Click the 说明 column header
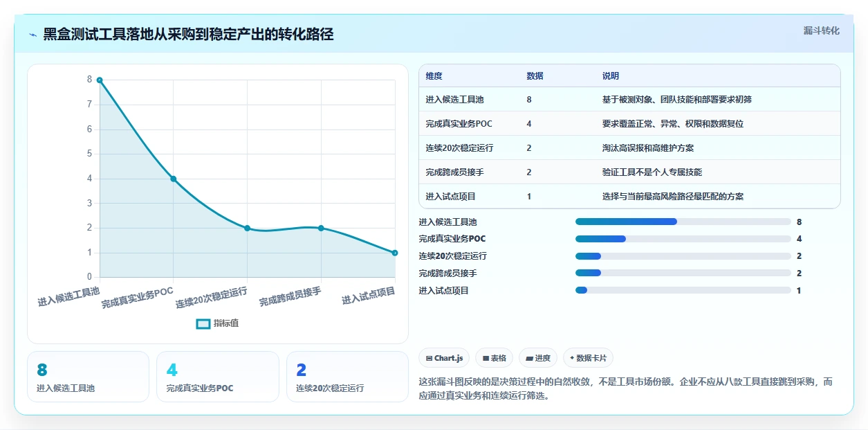This screenshot has width=868, height=430. [x=611, y=75]
